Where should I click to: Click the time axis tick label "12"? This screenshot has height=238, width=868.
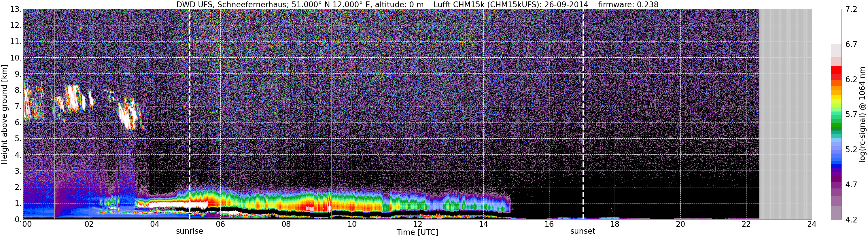(417, 224)
